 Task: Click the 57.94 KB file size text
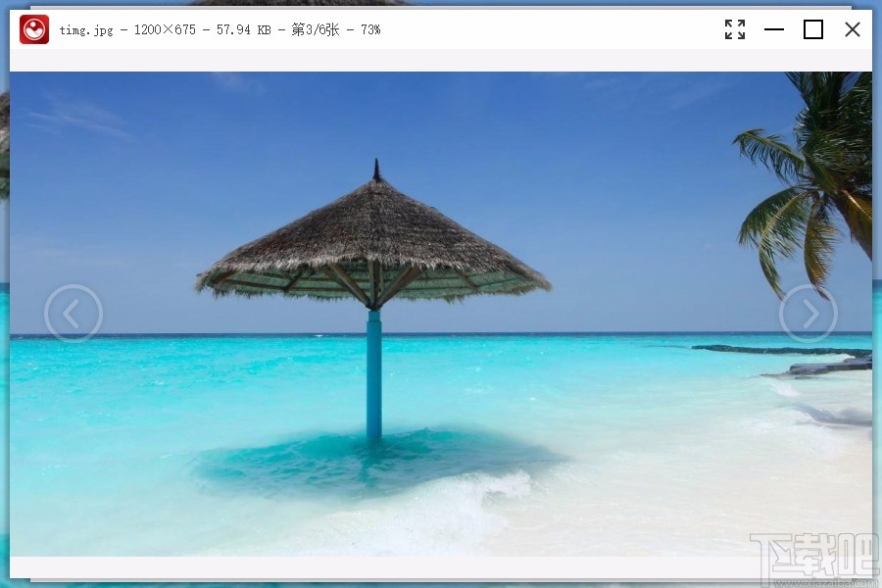point(246,29)
